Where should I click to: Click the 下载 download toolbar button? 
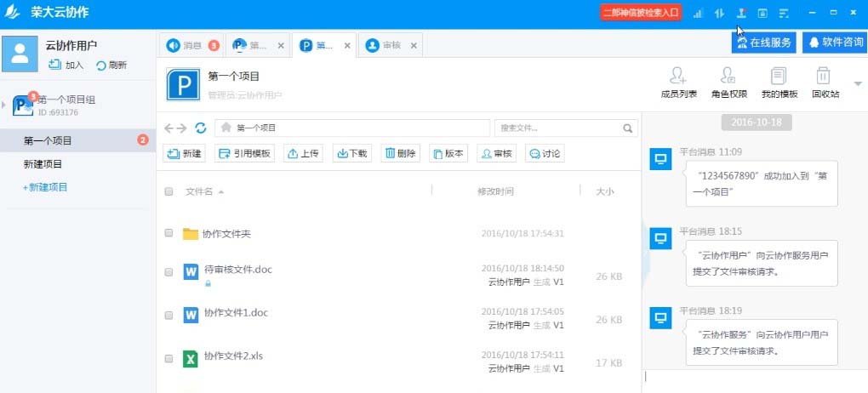(x=352, y=153)
